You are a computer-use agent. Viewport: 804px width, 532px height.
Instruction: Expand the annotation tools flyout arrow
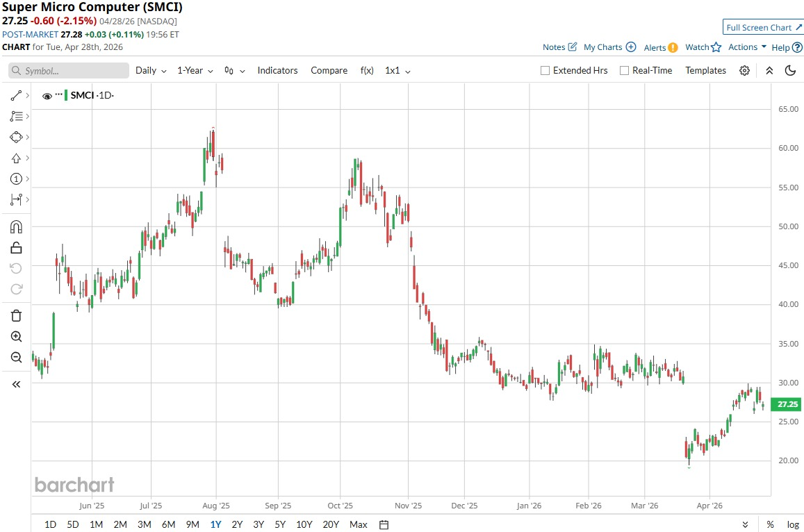click(27, 117)
